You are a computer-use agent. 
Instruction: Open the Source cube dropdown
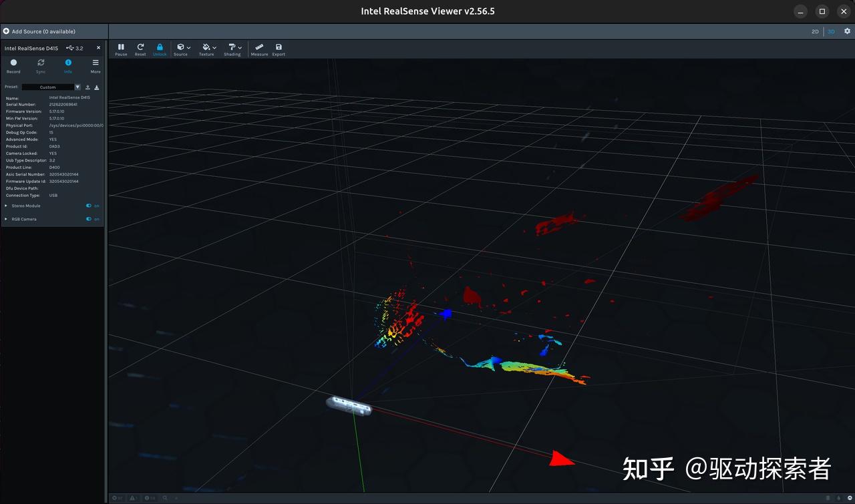(x=182, y=49)
